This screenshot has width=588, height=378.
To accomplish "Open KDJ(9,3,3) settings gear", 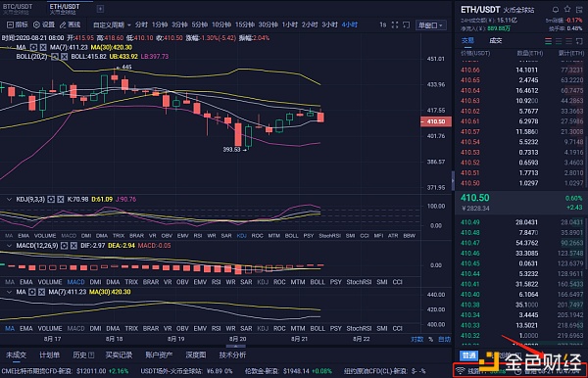I will click(51, 200).
